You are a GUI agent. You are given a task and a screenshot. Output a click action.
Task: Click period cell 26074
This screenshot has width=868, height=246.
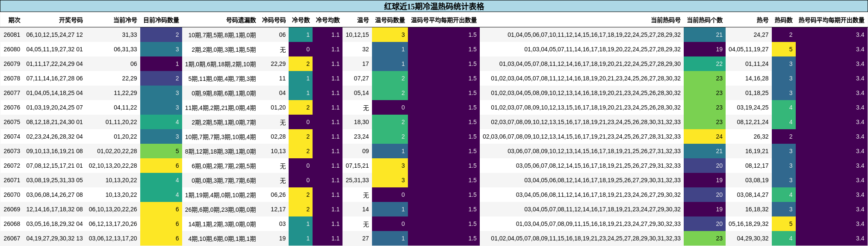12,136
